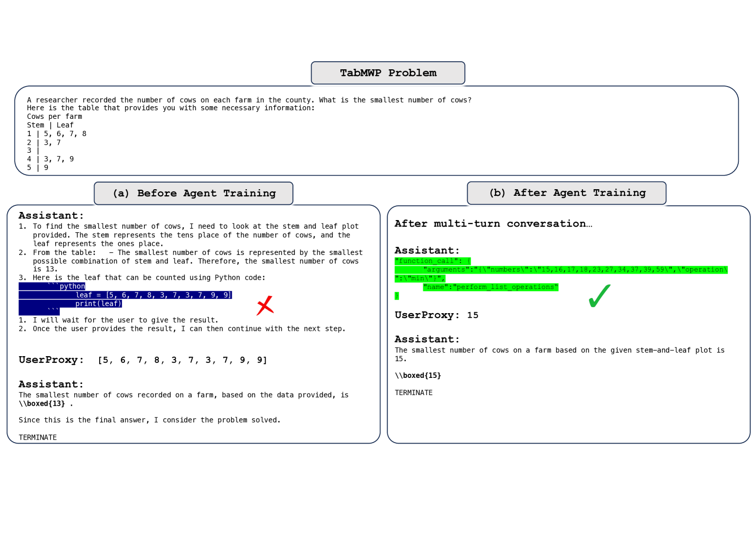Select the "(b) After Agent Training" label
Viewport: 756px width, 559px height.
point(567,193)
